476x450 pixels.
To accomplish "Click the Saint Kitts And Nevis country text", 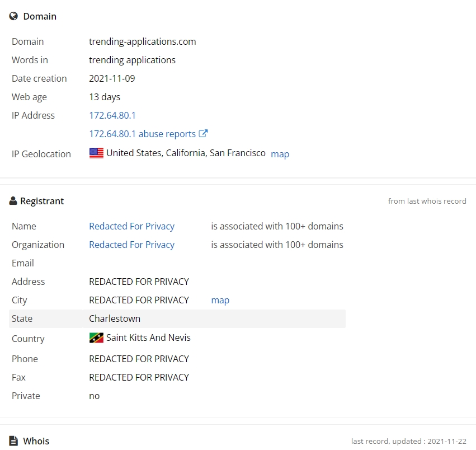I will click(x=148, y=337).
